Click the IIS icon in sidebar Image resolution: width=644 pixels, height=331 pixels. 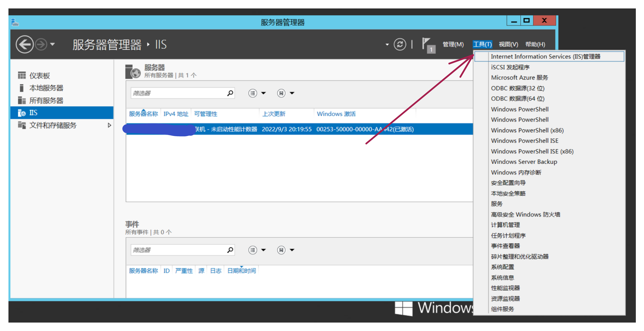coord(22,113)
